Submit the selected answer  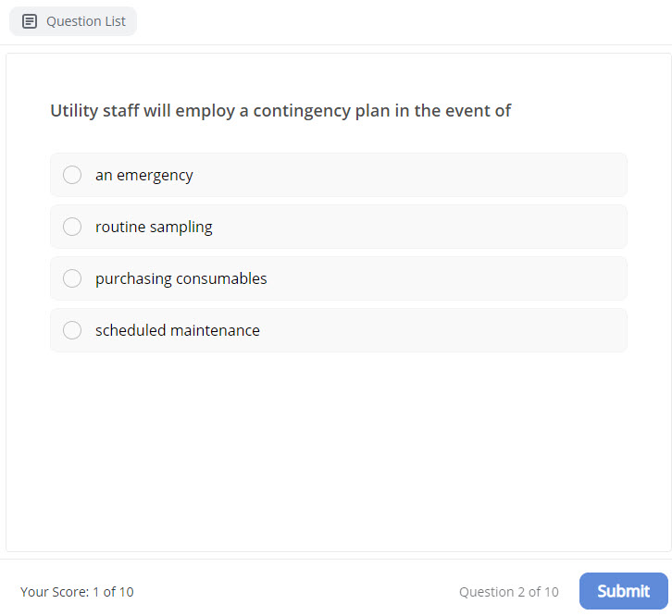click(x=623, y=591)
